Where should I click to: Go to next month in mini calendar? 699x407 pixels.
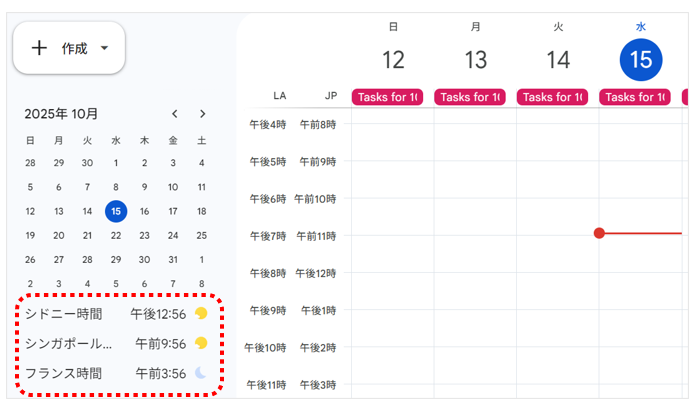coord(203,114)
